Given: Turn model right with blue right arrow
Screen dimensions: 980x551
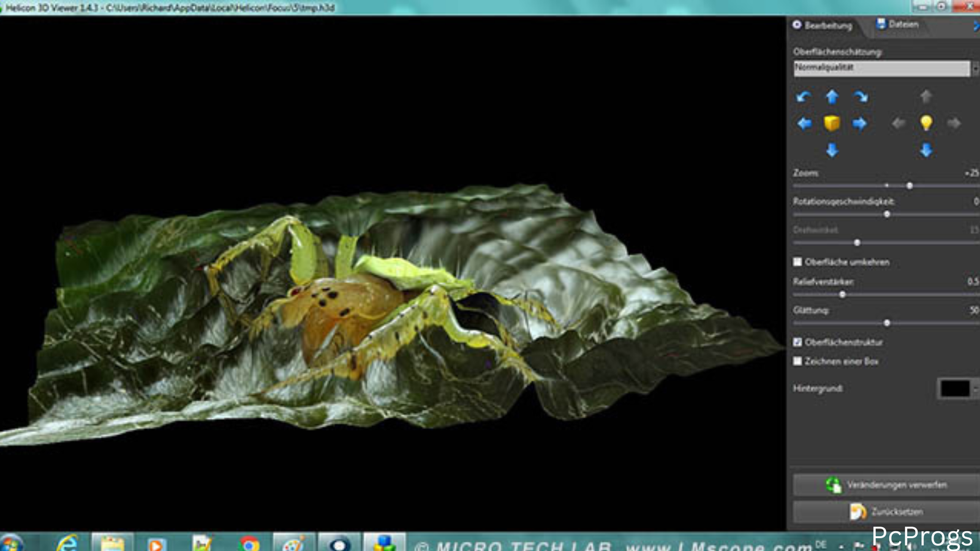Looking at the screenshot, I should point(860,124).
